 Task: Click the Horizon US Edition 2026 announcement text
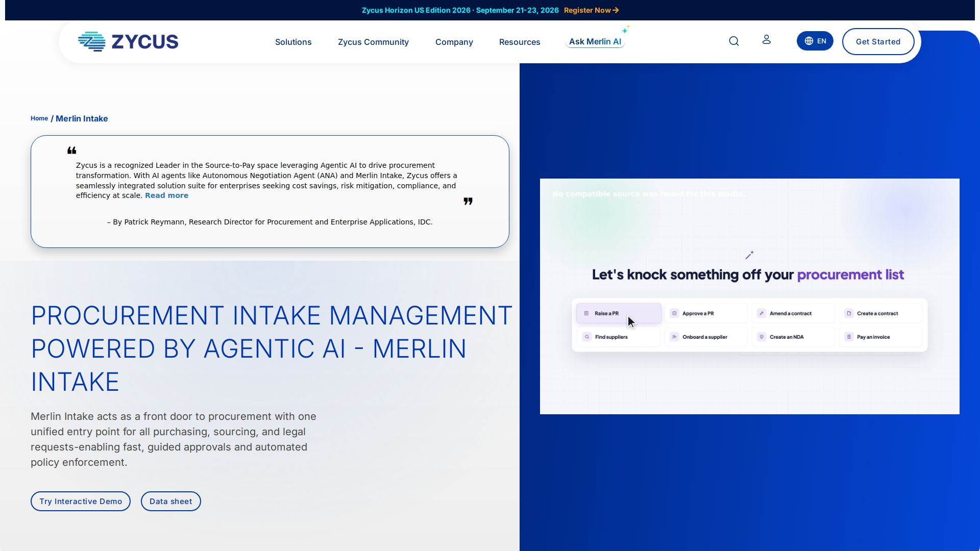pos(460,10)
